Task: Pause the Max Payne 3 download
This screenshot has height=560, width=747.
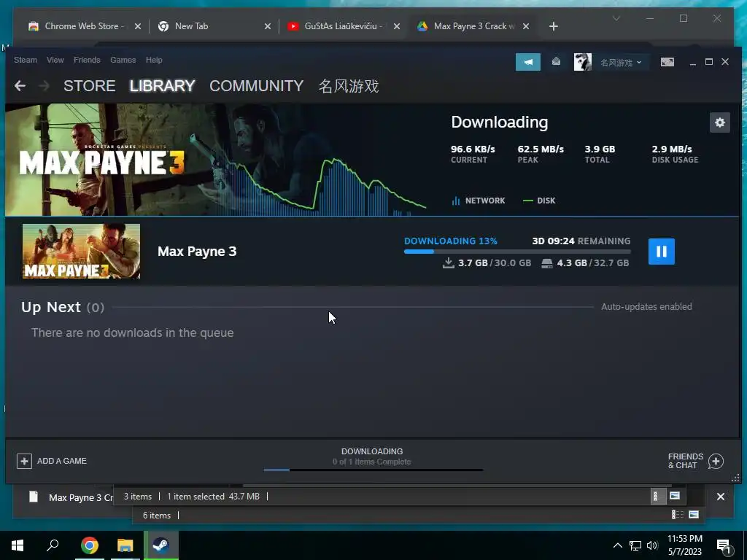Action: 661,252
